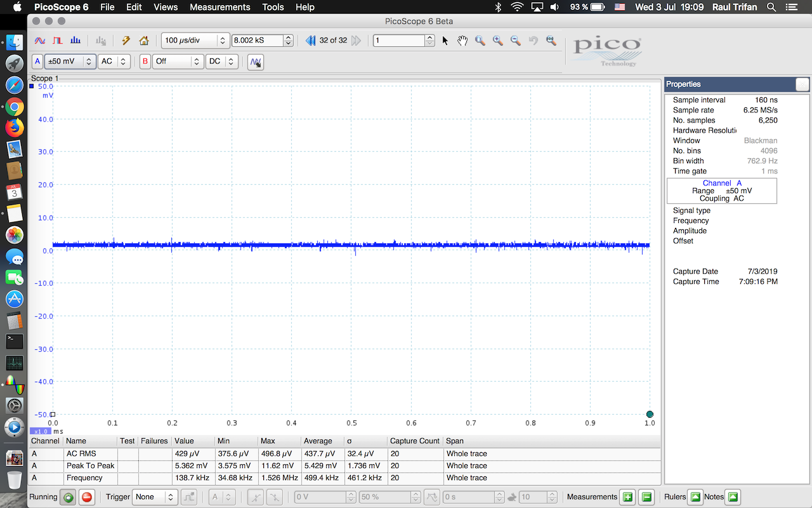Close the Properties panel corner button

pyautogui.click(x=802, y=84)
